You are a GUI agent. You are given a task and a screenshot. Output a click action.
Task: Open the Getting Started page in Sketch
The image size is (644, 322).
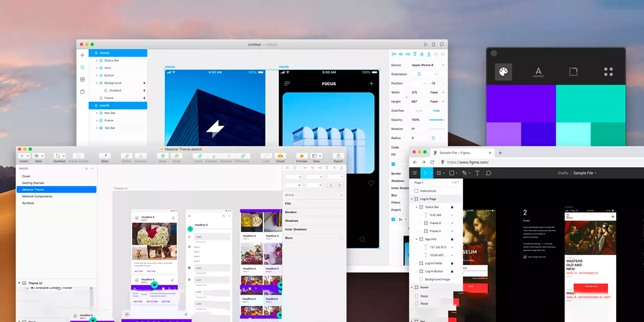[x=33, y=183]
